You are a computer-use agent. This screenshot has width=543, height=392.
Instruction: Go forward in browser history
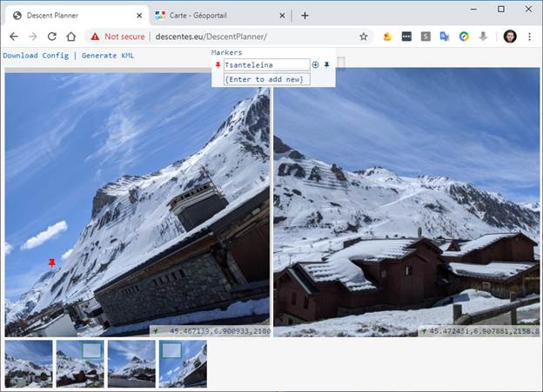33,37
